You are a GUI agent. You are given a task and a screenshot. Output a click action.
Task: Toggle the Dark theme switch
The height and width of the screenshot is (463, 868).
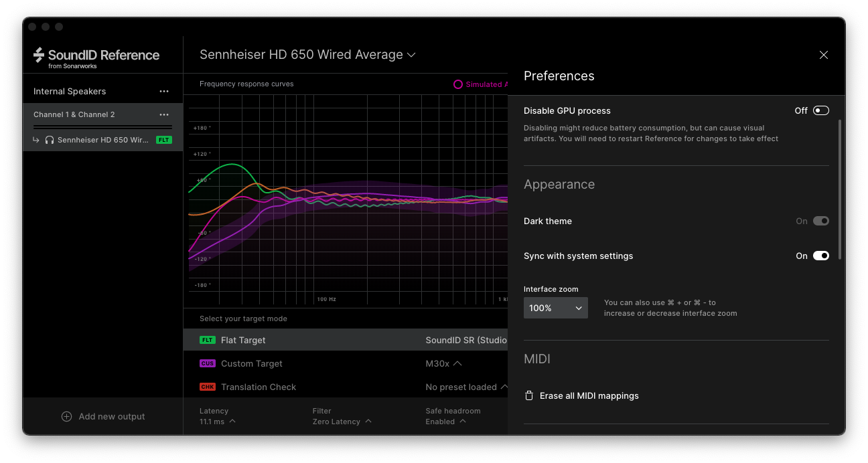point(821,221)
